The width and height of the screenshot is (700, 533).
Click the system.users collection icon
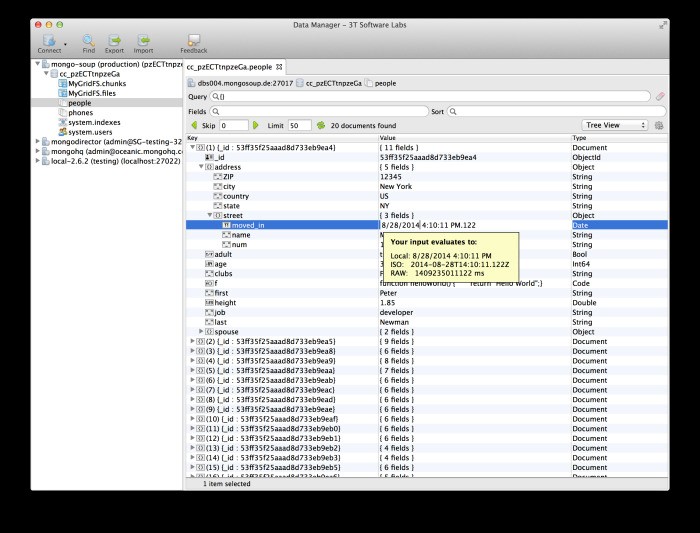(62, 132)
